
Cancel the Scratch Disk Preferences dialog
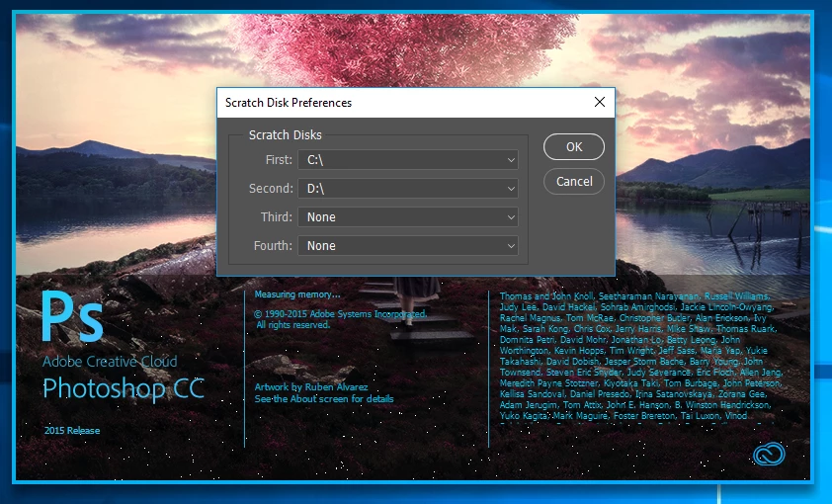click(573, 182)
